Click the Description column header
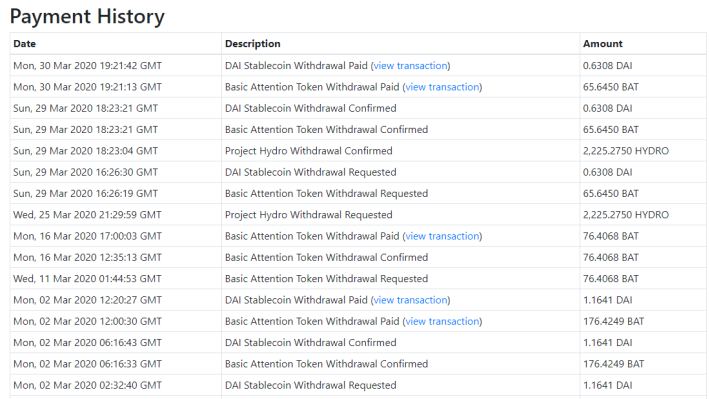710x399 pixels. click(x=253, y=44)
